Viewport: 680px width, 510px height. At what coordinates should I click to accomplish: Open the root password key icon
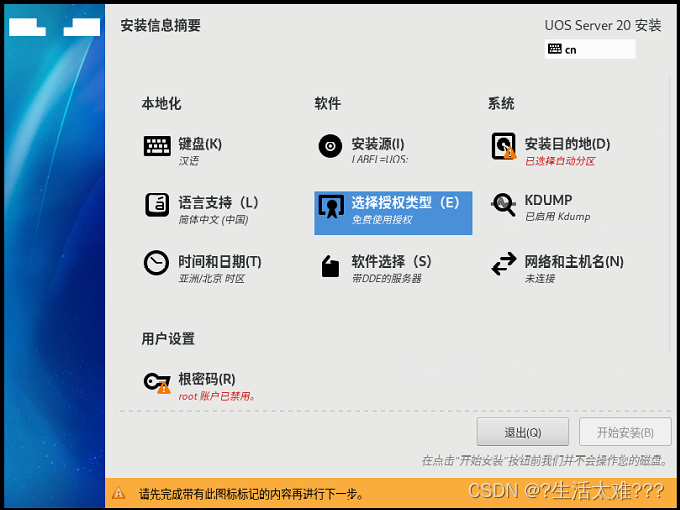[157, 382]
